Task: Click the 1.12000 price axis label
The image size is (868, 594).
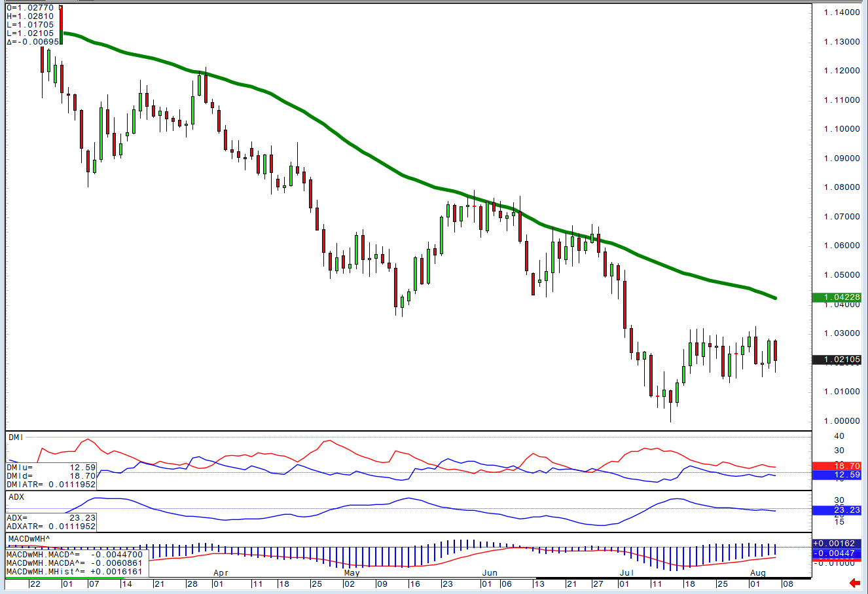Action: (842, 71)
